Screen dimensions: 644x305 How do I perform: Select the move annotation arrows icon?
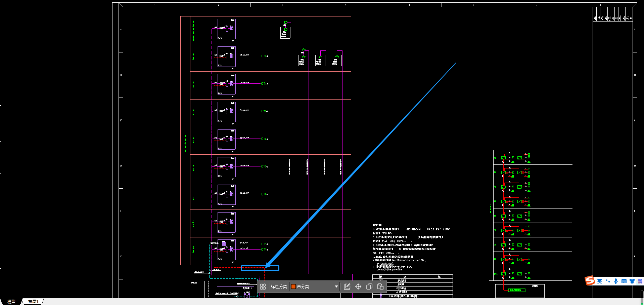tap(358, 287)
